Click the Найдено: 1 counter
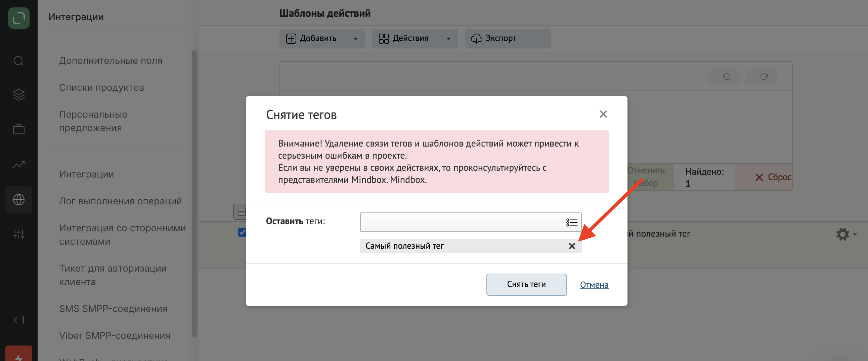Screen dimensions: 868x361 pos(704,177)
